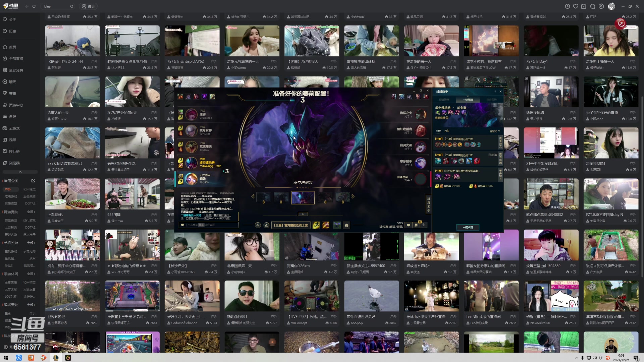Image resolution: width=644 pixels, height=362 pixels.
Task: Open 鱼吧 in the sidebar
Action: (10, 117)
